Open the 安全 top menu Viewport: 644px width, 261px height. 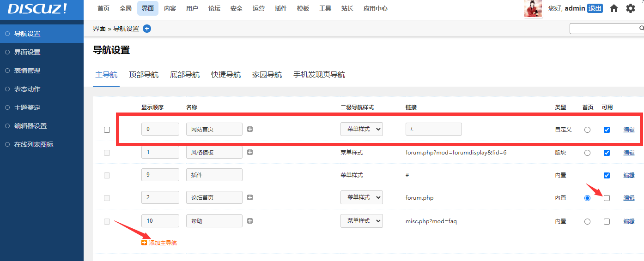(x=237, y=8)
